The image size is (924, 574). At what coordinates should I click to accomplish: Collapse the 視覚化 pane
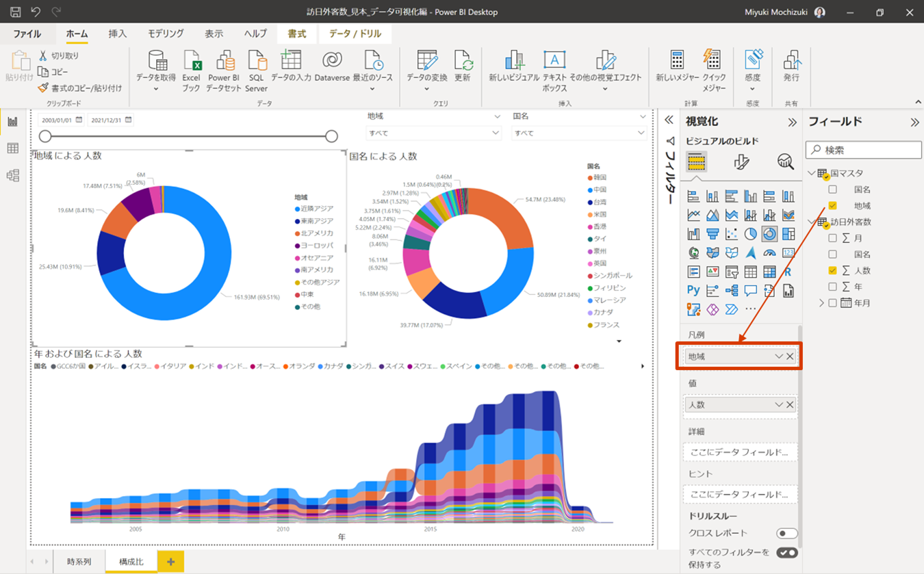point(792,122)
